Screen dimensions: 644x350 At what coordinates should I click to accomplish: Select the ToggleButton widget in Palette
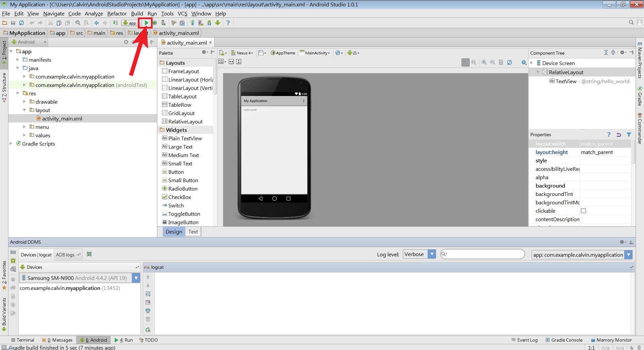coord(184,214)
